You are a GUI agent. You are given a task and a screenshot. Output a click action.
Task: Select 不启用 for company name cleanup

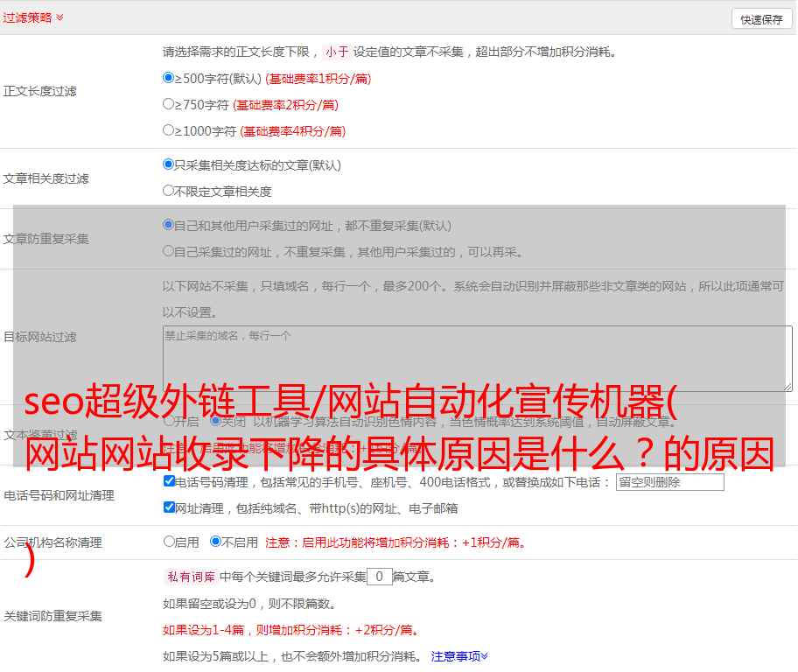[x=216, y=542]
